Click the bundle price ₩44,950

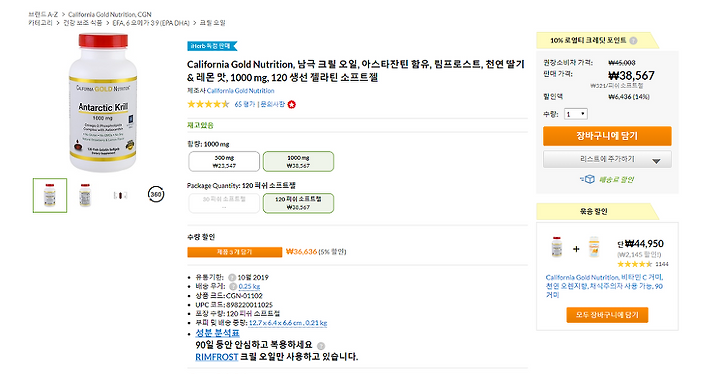[644, 244]
